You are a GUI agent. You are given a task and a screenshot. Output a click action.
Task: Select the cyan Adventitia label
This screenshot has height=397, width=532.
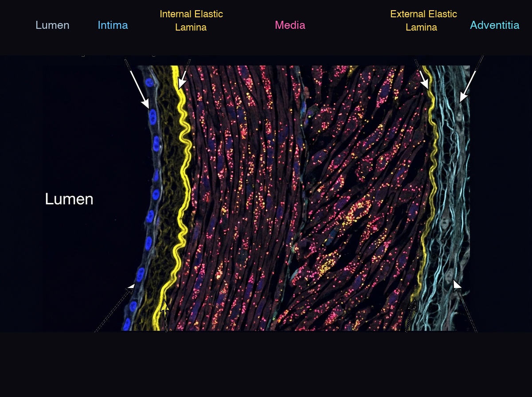click(x=494, y=25)
